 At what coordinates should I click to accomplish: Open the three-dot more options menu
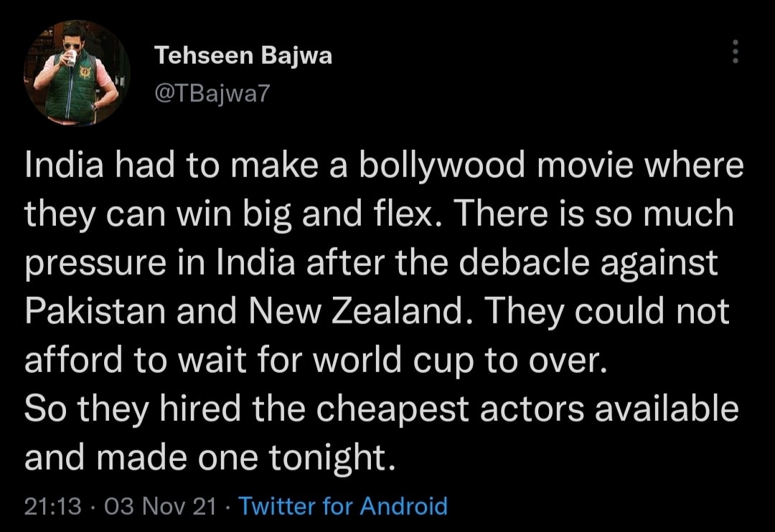click(x=735, y=52)
